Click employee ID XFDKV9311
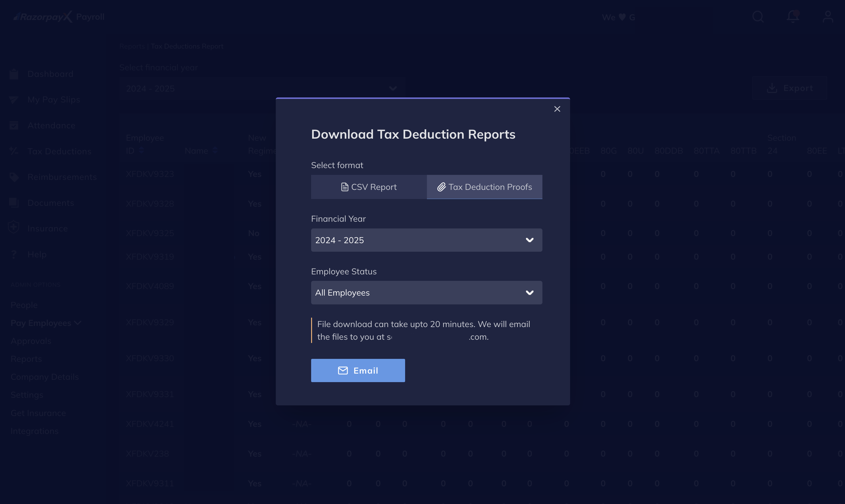Image resolution: width=845 pixels, height=504 pixels. (x=150, y=483)
